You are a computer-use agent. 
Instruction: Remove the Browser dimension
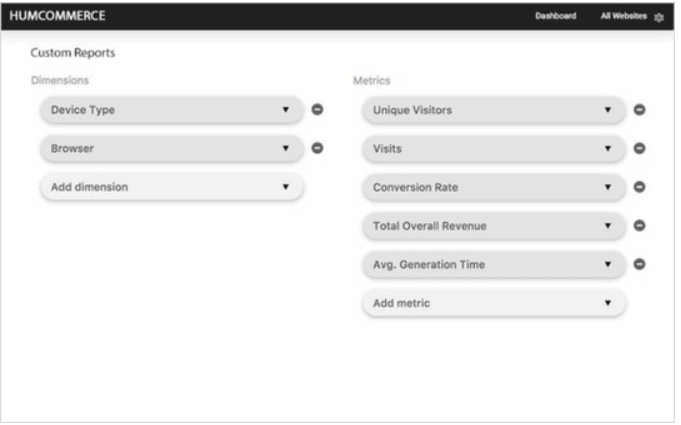pyautogui.click(x=318, y=148)
